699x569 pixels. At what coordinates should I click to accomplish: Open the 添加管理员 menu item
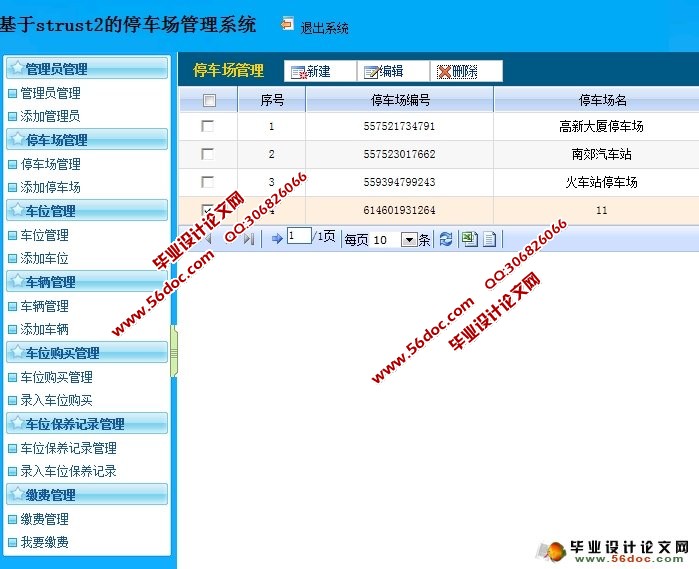click(50, 116)
